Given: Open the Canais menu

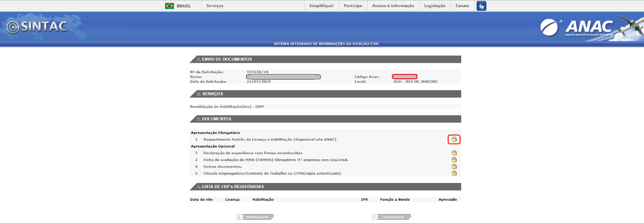Looking at the screenshot, I should (x=462, y=6).
